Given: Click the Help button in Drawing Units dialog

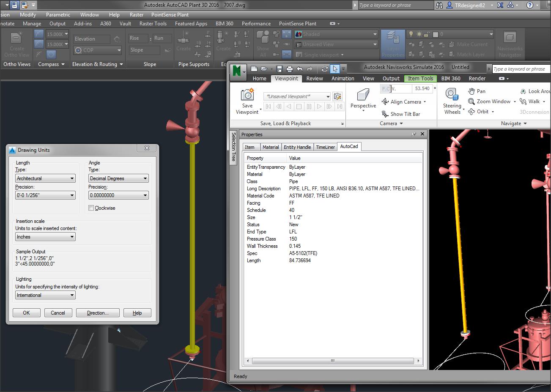Looking at the screenshot, I should pyautogui.click(x=137, y=313).
